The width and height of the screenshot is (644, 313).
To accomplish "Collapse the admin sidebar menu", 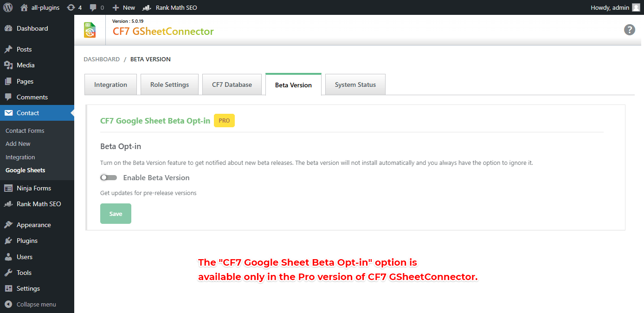I will [x=31, y=304].
